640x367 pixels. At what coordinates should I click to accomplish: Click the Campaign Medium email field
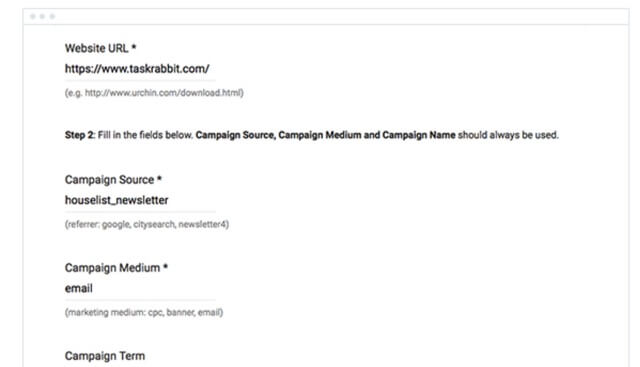[140, 289]
